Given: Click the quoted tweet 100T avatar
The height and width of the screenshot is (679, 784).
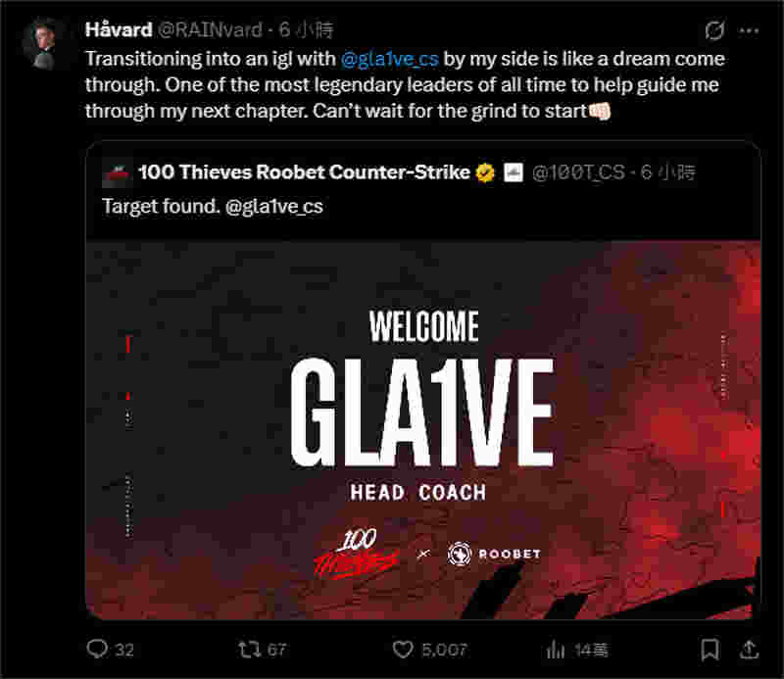Looking at the screenshot, I should click(117, 174).
